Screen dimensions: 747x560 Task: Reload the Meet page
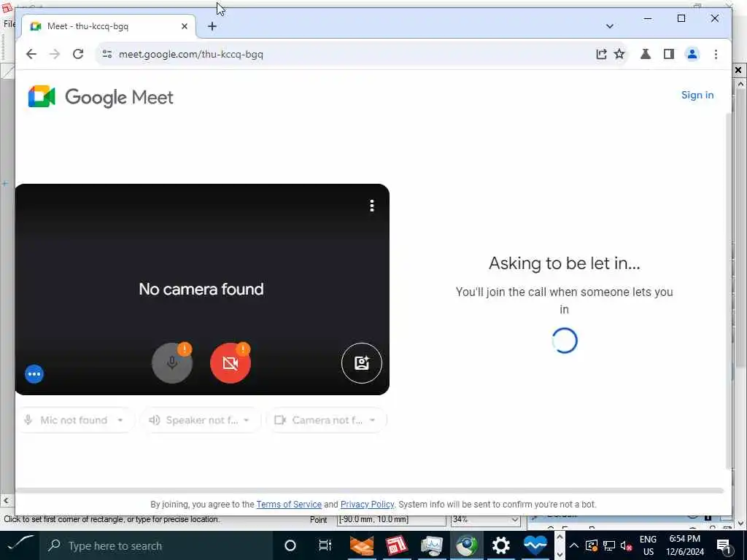click(x=78, y=54)
